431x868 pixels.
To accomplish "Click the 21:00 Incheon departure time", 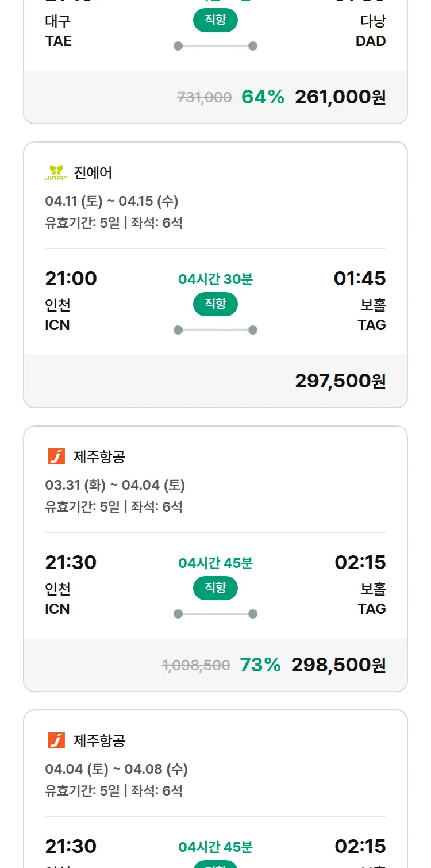I will pos(71,279).
